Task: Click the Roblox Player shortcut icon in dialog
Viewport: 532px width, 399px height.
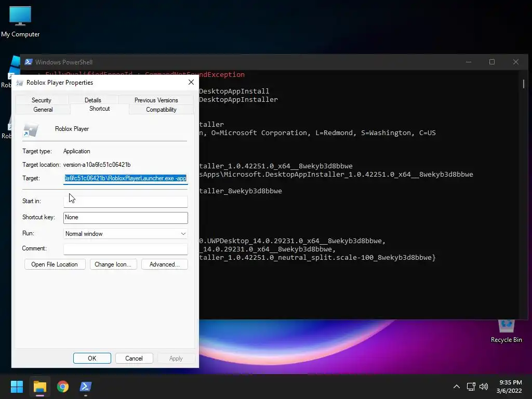Action: click(30, 129)
